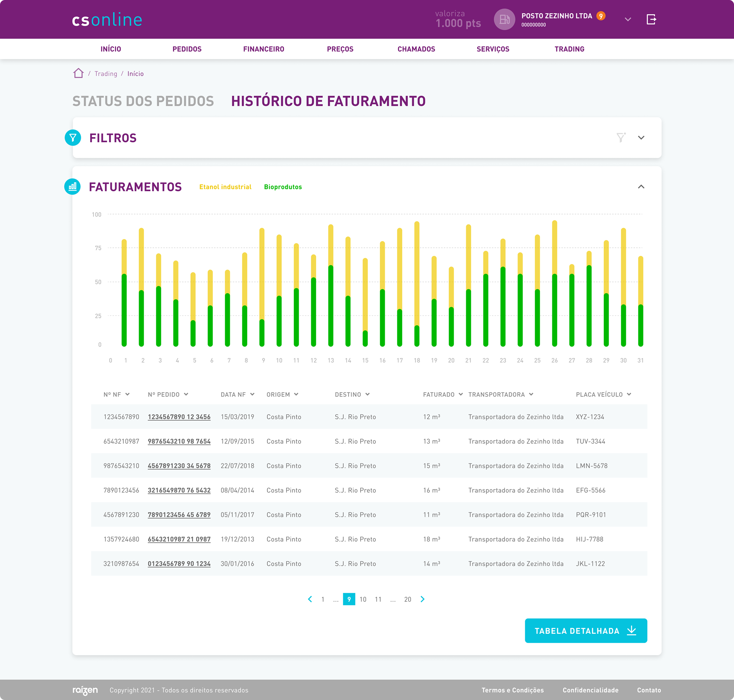The image size is (734, 700).
Task: Click the home breadcrumb icon
Action: pos(78,73)
